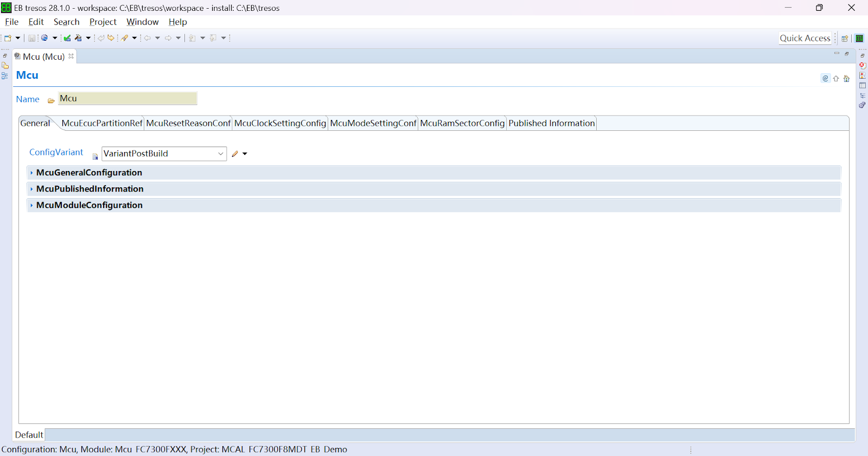868x456 pixels.
Task: Open the hierarchy icon in left sidebar
Action: click(5, 76)
